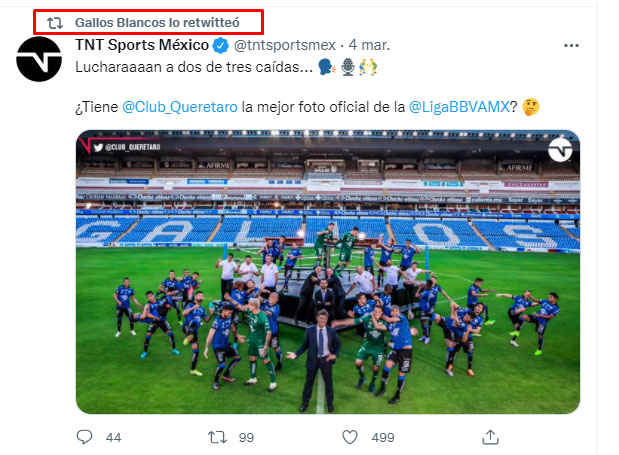The height and width of the screenshot is (455, 619).
Task: Click the 99 retweets count
Action: pos(246,437)
